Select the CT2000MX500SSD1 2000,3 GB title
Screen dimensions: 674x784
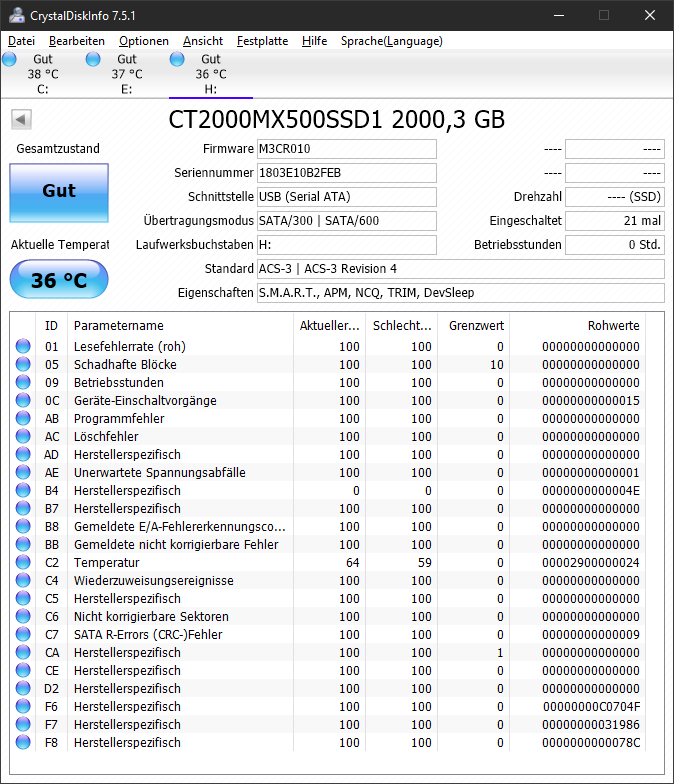point(336,120)
